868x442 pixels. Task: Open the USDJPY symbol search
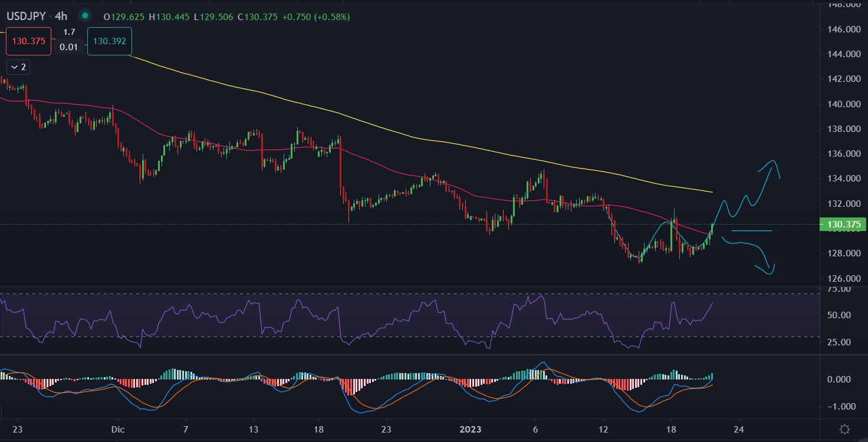(x=26, y=16)
